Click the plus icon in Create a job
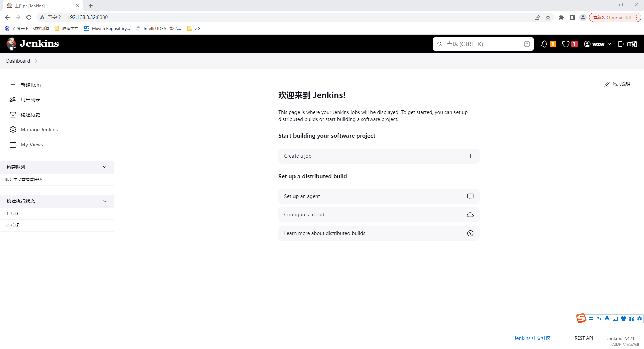The height and width of the screenshot is (349, 644). tap(470, 156)
